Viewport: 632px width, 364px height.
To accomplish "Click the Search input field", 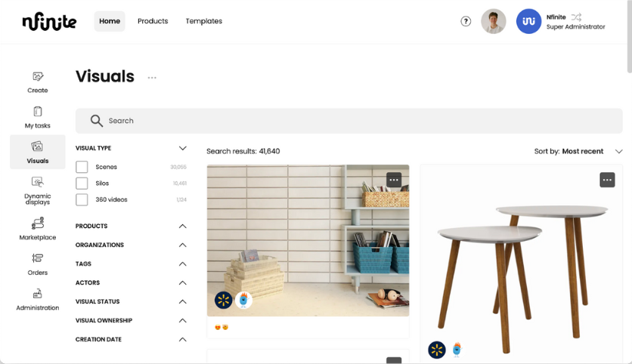I will (x=349, y=121).
